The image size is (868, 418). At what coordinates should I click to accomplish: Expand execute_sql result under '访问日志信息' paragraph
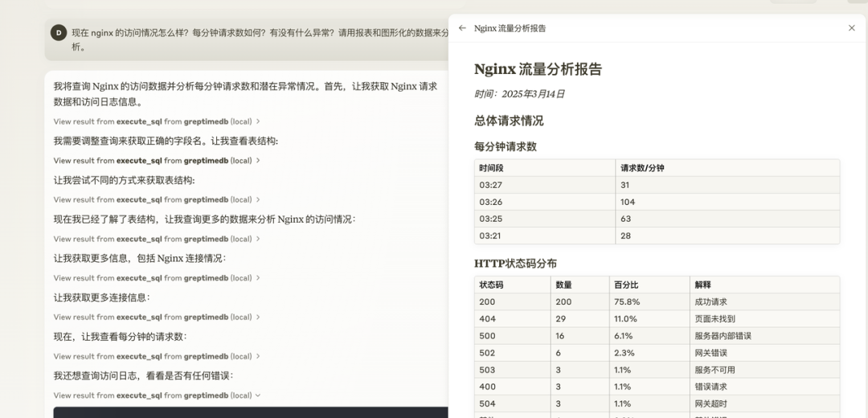point(157,121)
